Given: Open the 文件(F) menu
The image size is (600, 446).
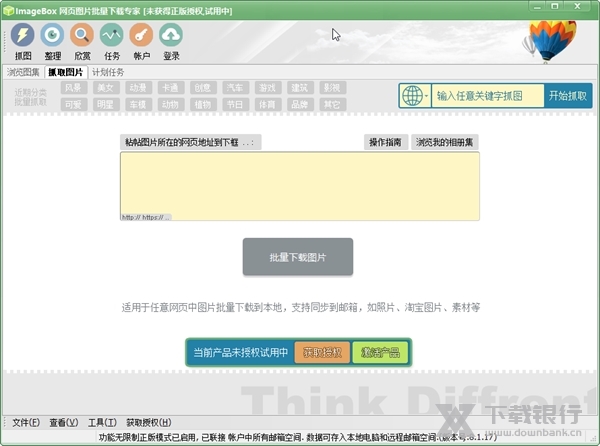Looking at the screenshot, I should click(x=26, y=422).
